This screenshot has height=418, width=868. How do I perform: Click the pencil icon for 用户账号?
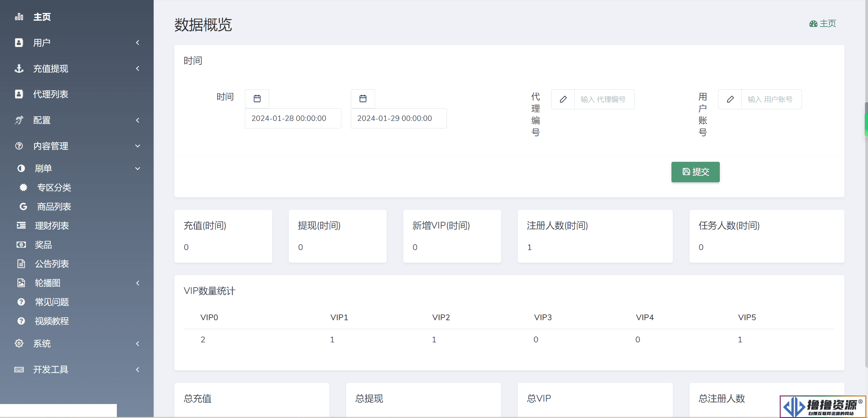click(x=730, y=99)
